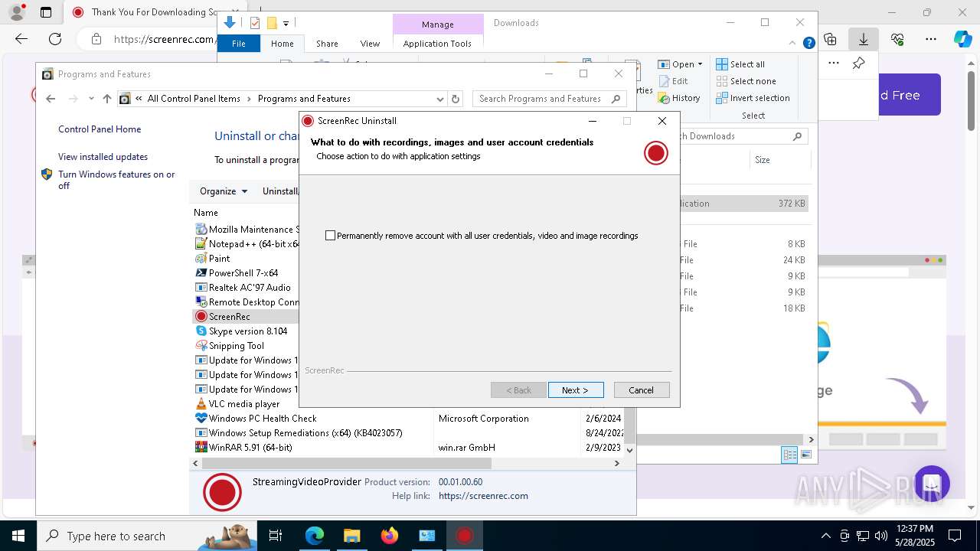The image size is (980, 551).
Task: Expand the Open dropdown in the Explorer ribbon
Action: click(x=700, y=64)
